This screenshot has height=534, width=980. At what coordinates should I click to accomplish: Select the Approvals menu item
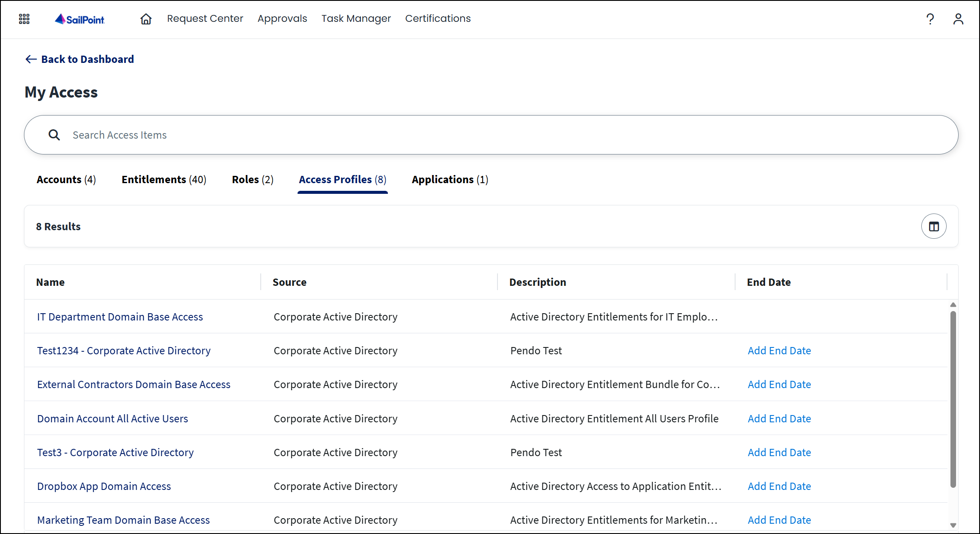(x=282, y=18)
